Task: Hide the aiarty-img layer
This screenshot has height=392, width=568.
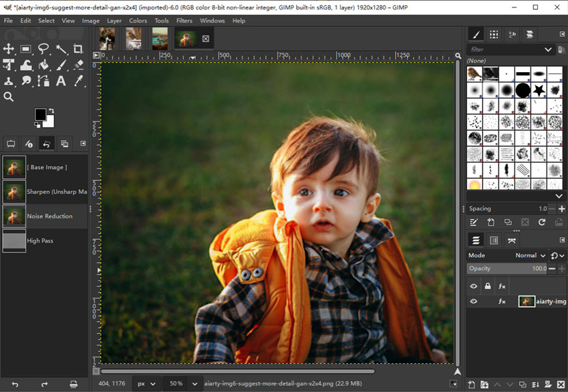Action: tap(474, 301)
